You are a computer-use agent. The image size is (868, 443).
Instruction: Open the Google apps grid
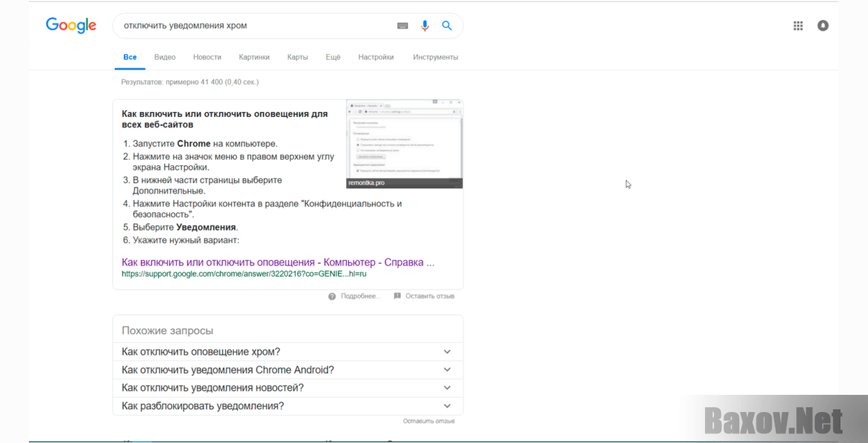click(798, 26)
